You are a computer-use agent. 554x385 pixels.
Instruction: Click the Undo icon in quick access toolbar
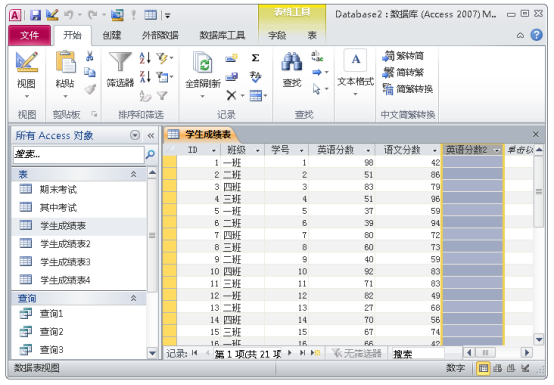pyautogui.click(x=69, y=15)
